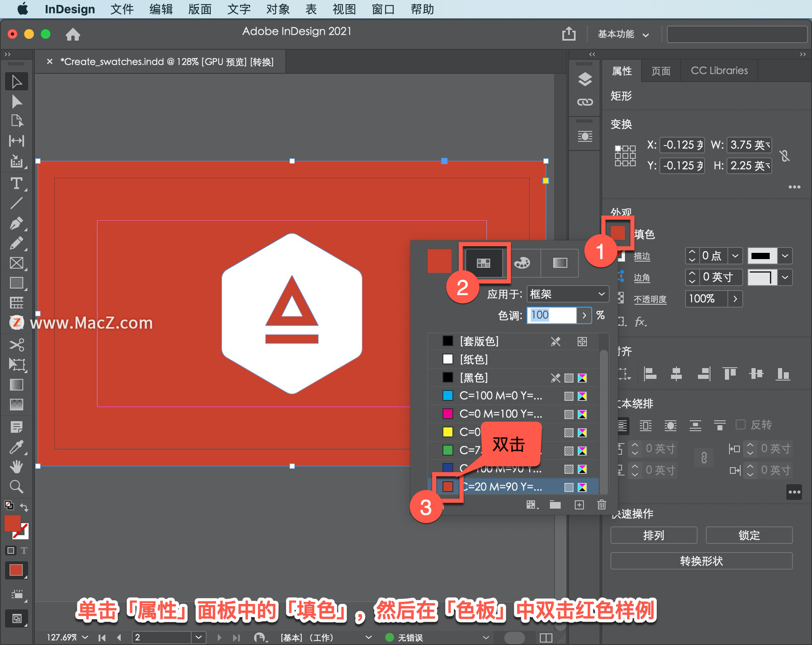
Task: Toggle split layout view in status bar
Action: [x=546, y=637]
